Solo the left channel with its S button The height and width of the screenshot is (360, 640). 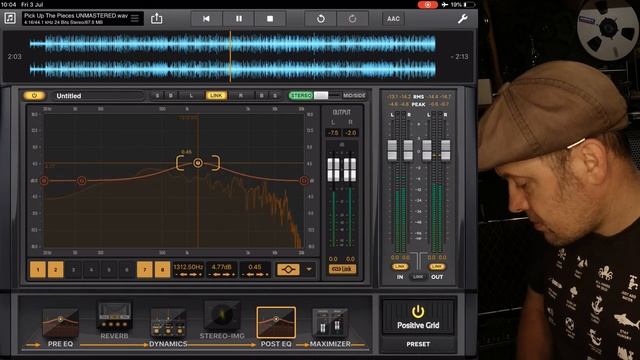(158, 96)
